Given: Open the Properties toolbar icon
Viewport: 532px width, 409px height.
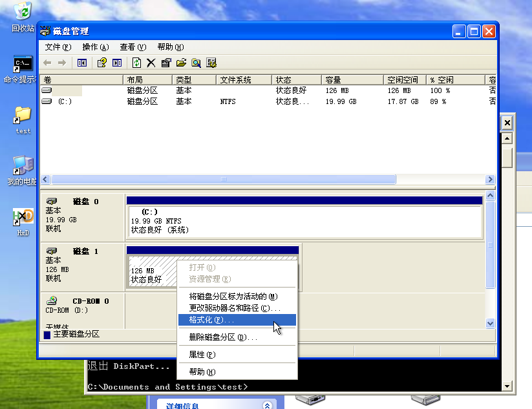Looking at the screenshot, I should click(x=165, y=63).
